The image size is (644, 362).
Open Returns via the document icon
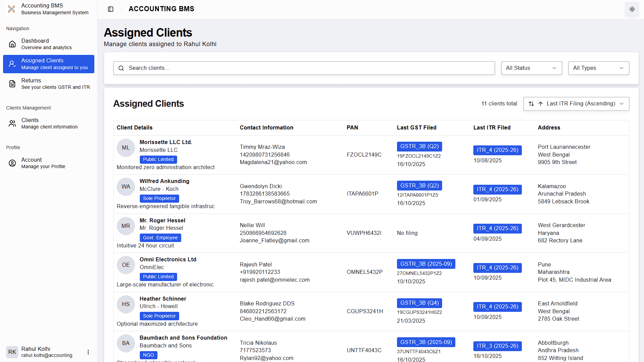12,84
